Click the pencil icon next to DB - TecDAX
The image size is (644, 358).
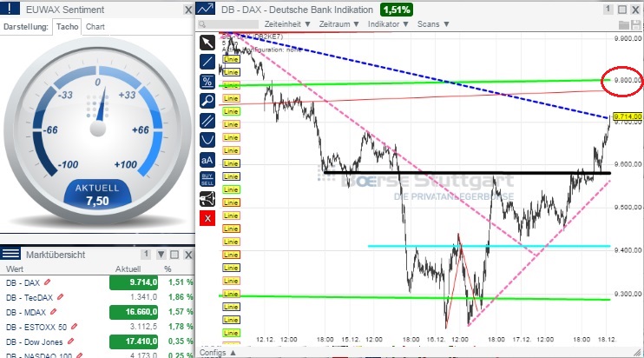pyautogui.click(x=61, y=297)
